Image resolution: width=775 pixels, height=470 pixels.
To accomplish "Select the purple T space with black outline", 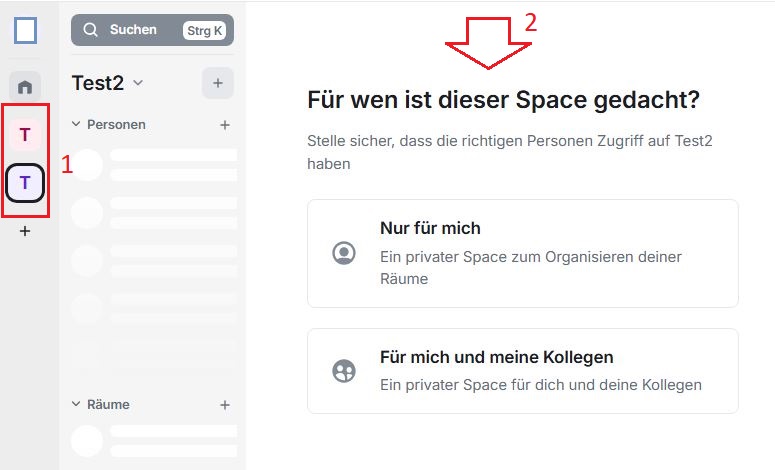I will (25, 183).
